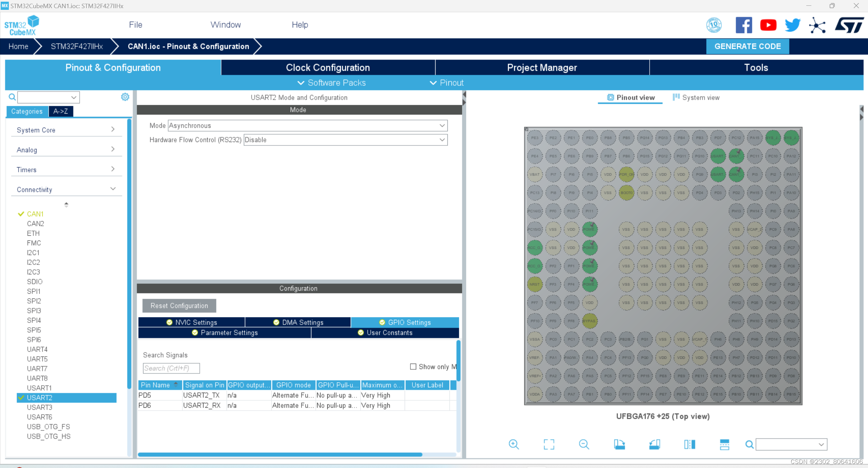Image resolution: width=868 pixels, height=468 pixels.
Task: Toggle the Show only Modified checkbox
Action: click(x=413, y=366)
